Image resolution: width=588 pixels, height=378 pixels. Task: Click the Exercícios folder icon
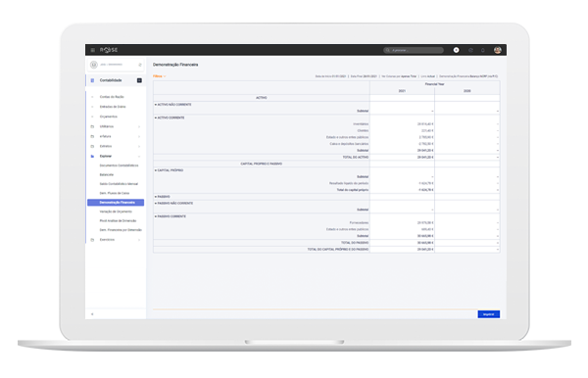92,240
